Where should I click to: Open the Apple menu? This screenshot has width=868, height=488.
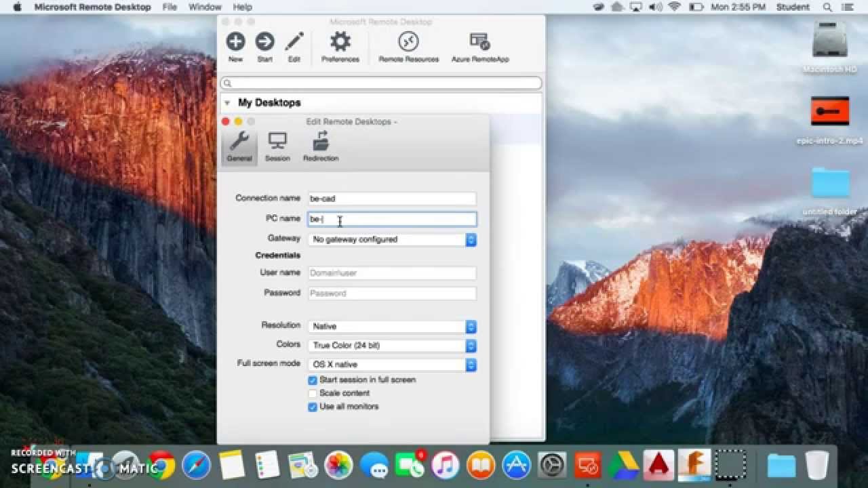pyautogui.click(x=18, y=7)
